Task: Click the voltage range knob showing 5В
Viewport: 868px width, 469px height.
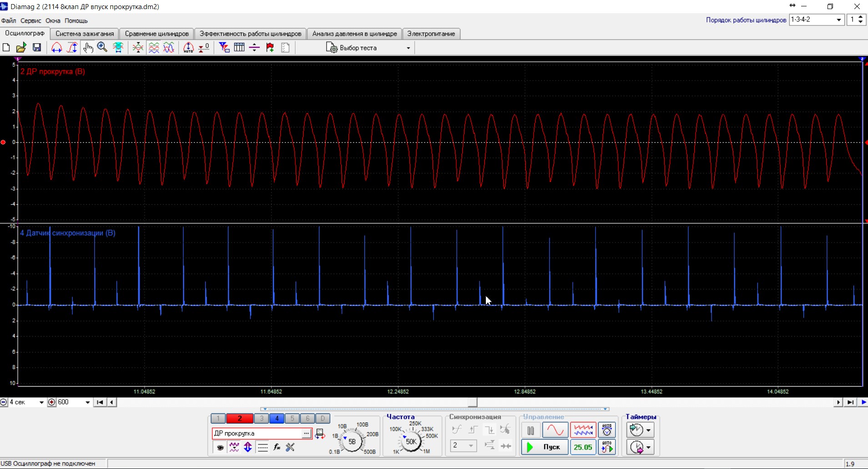Action: tap(352, 441)
